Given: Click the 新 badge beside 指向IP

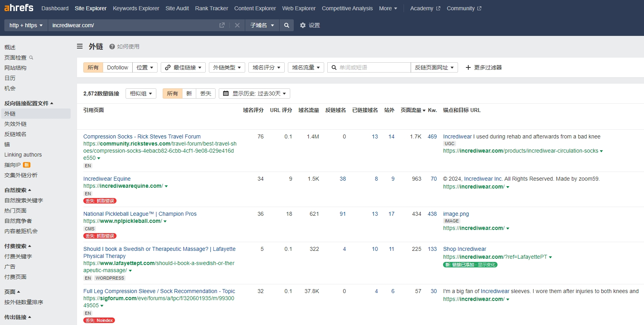Looking at the screenshot, I should 26,165.
